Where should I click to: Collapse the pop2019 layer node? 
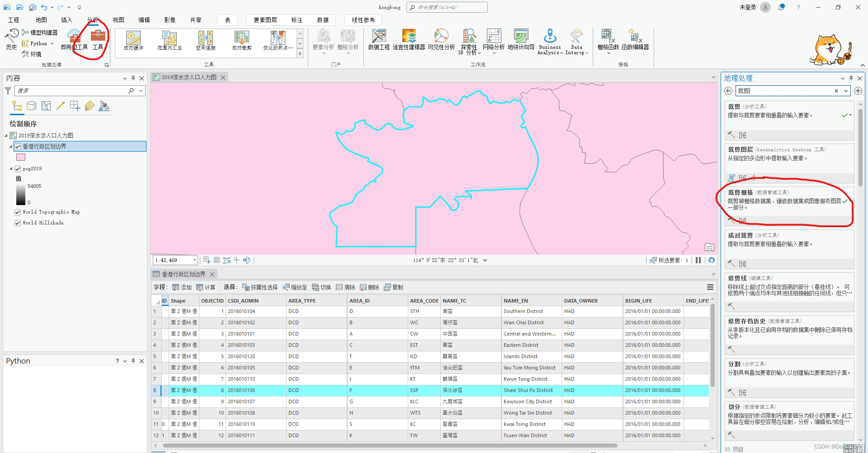click(x=11, y=169)
